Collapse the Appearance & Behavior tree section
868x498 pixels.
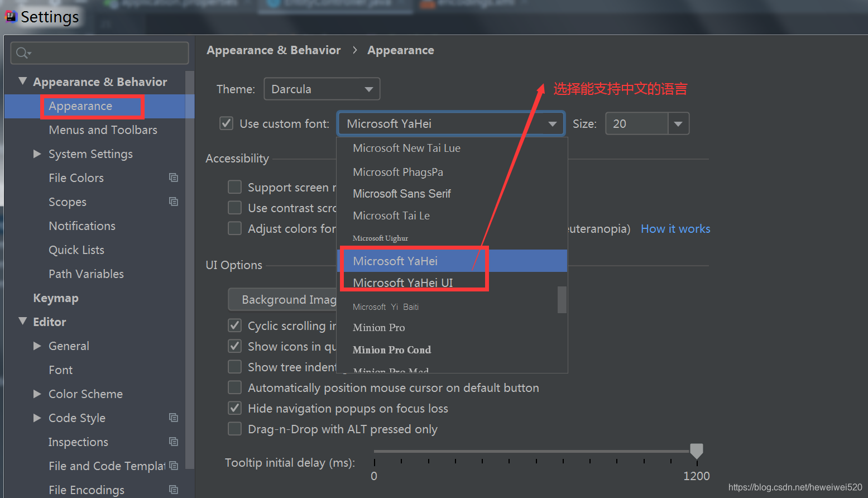23,82
